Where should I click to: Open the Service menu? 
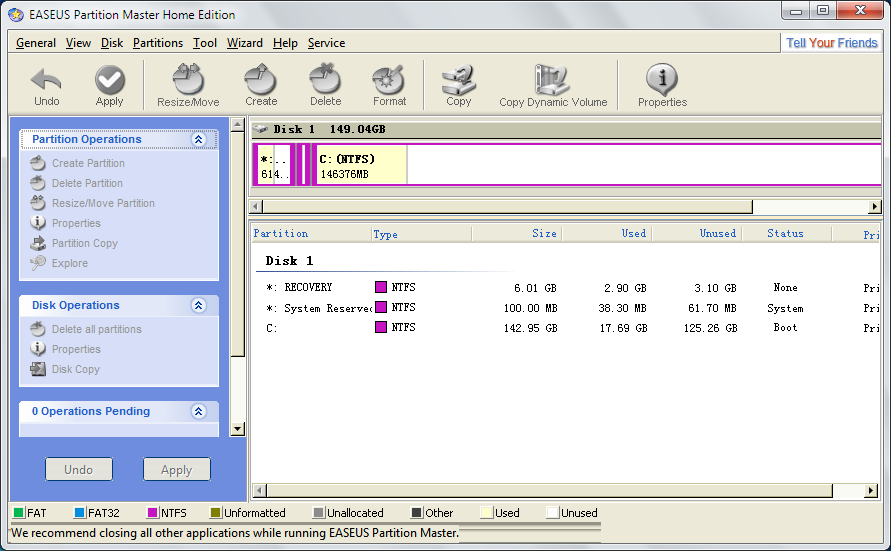(326, 43)
